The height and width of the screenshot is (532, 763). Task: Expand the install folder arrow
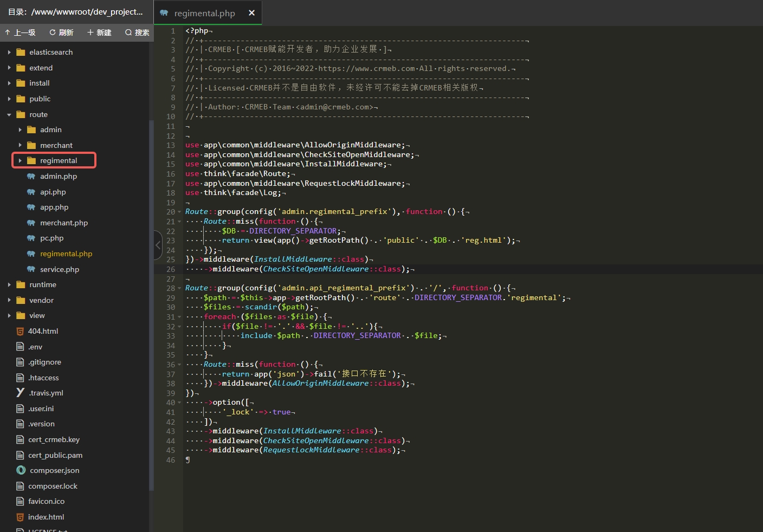[9, 83]
